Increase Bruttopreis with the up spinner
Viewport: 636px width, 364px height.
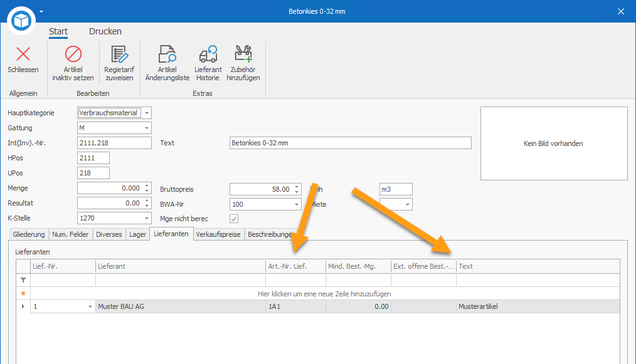pyautogui.click(x=297, y=187)
